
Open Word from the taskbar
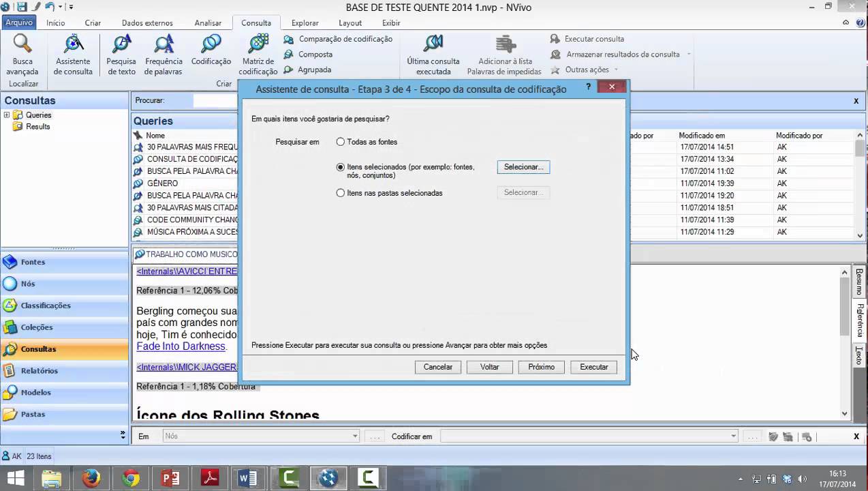coord(248,478)
